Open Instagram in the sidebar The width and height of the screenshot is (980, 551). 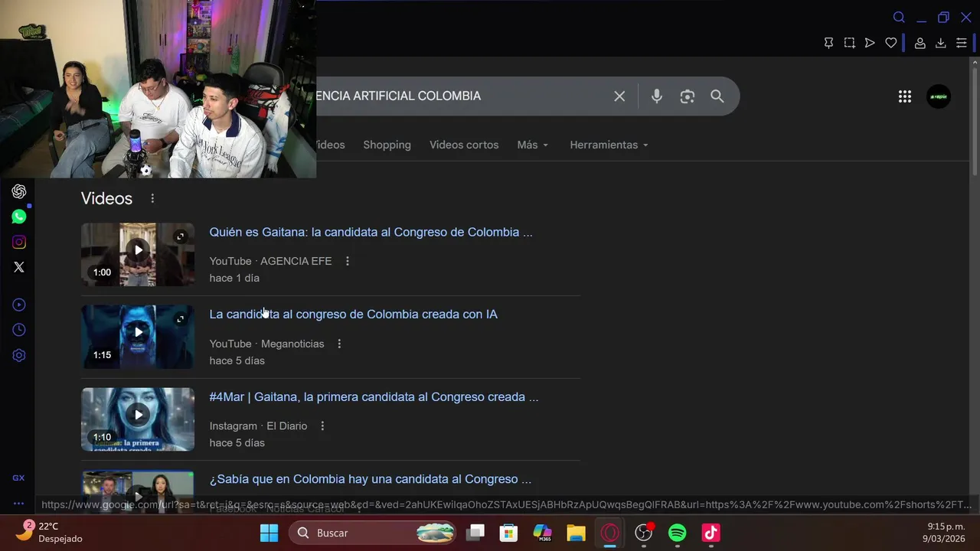(19, 242)
